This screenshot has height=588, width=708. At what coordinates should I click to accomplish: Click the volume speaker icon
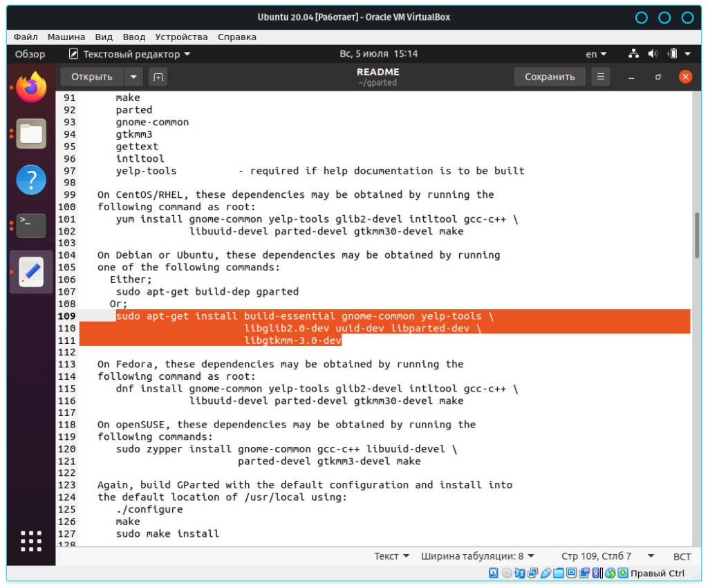point(653,54)
